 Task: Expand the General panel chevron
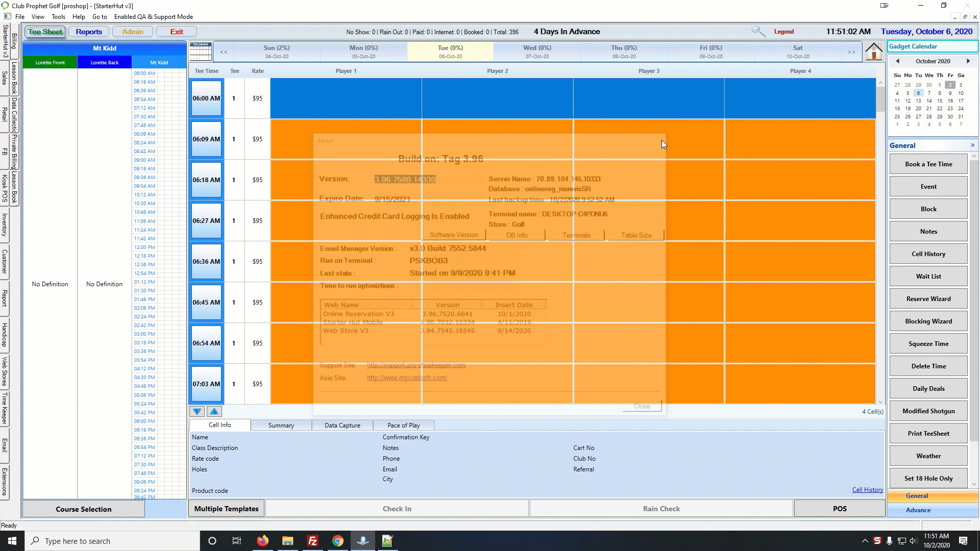pos(972,145)
